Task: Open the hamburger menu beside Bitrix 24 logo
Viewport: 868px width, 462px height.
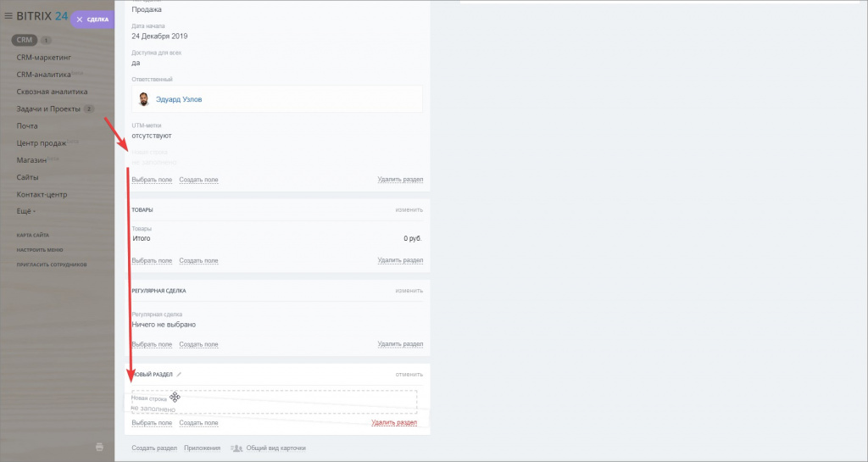Action: (x=8, y=16)
